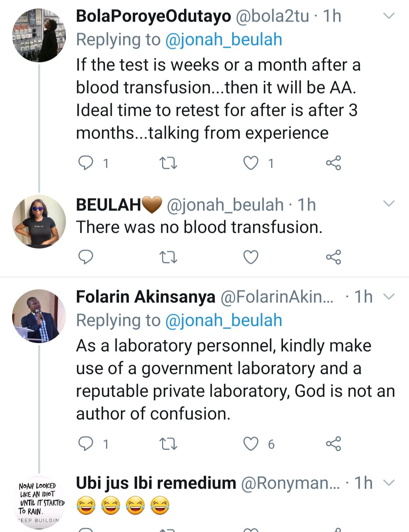409x532 pixels.
Task: Share BolaPoroyeOdutayo's tweet
Action: tap(333, 163)
